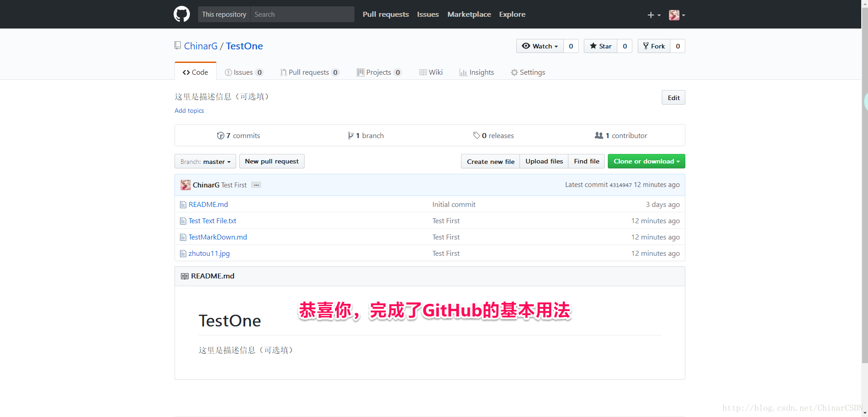
Task: Click the file icon next to Test Text File.txt
Action: click(x=183, y=221)
